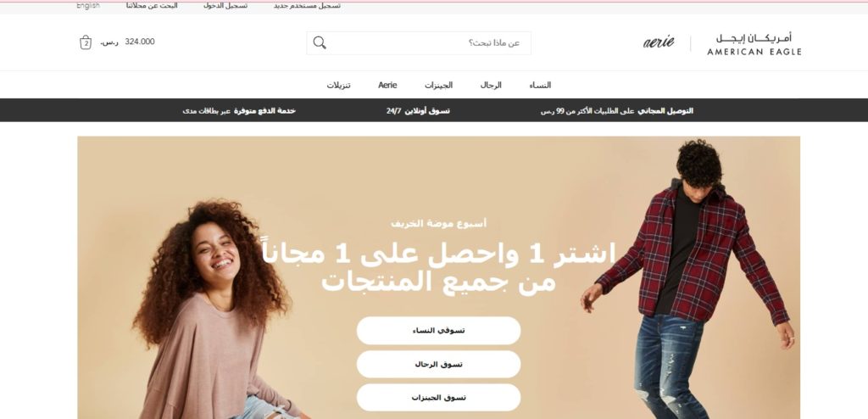Go to American Eagle home logo
868x419 pixels.
pos(754,44)
